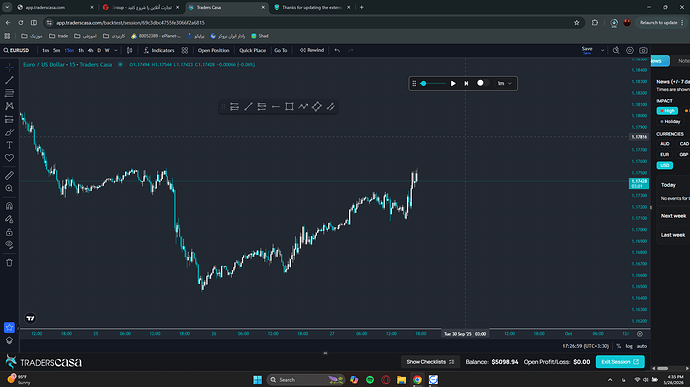Activate the zoom-in magnifier tool
The height and width of the screenshot is (387, 690).
9,188
